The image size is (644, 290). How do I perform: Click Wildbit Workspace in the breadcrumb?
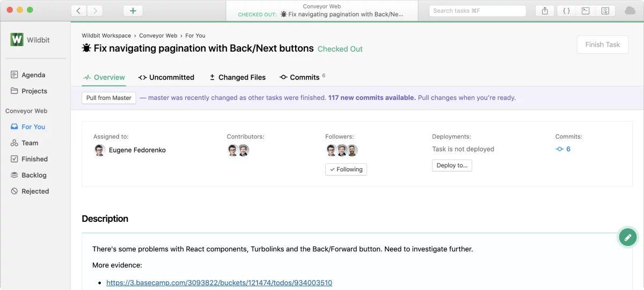point(106,35)
